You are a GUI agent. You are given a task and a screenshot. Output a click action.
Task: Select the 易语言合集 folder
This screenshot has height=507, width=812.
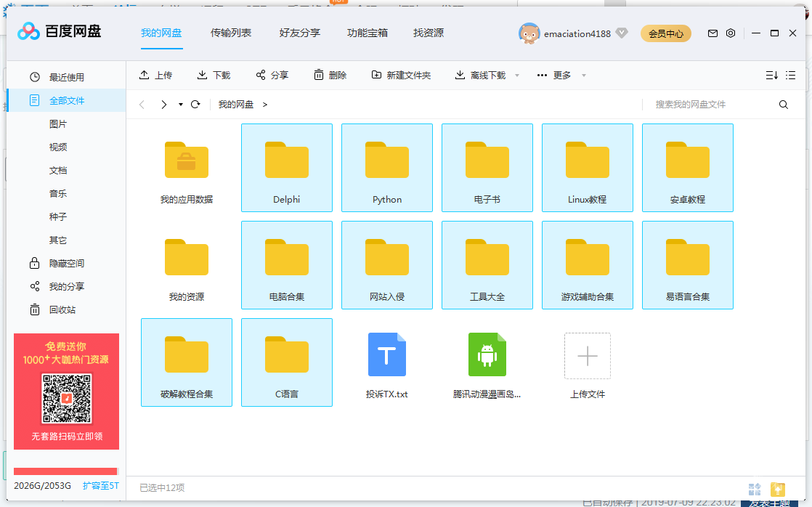pos(688,265)
